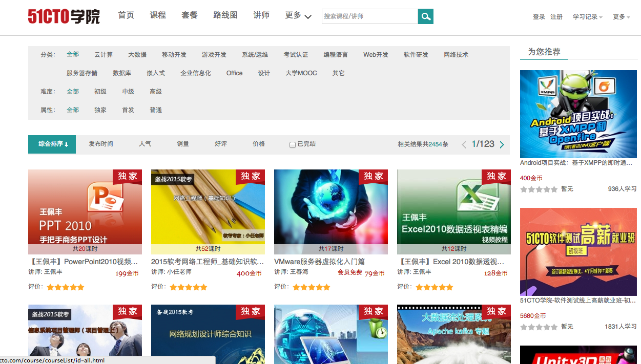Click the VMware服务器虚拟化入门篇 title
This screenshot has width=641, height=364.
pyautogui.click(x=320, y=262)
